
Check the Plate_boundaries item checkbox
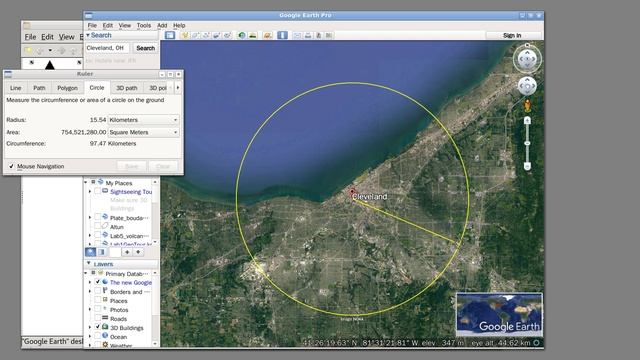tap(98, 217)
